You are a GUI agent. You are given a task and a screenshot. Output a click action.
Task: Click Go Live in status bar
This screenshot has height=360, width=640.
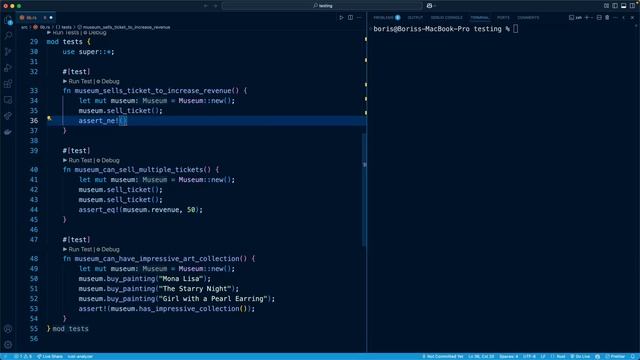(580, 356)
